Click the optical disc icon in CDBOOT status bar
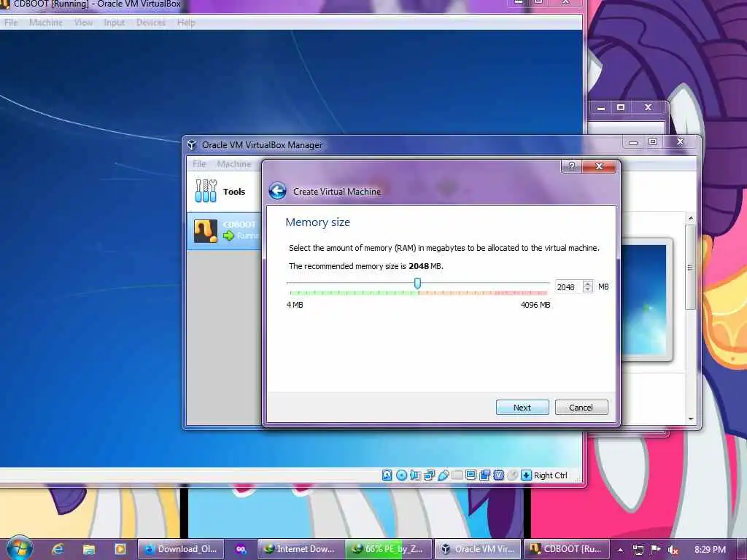 pos(402,475)
